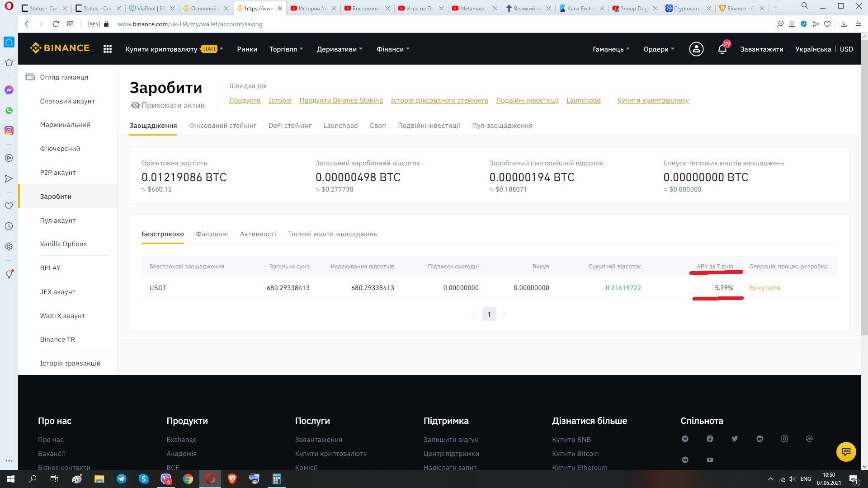Image resolution: width=868 pixels, height=488 pixels.
Task: Open Instagram in the Opera sidebar
Action: (9, 131)
